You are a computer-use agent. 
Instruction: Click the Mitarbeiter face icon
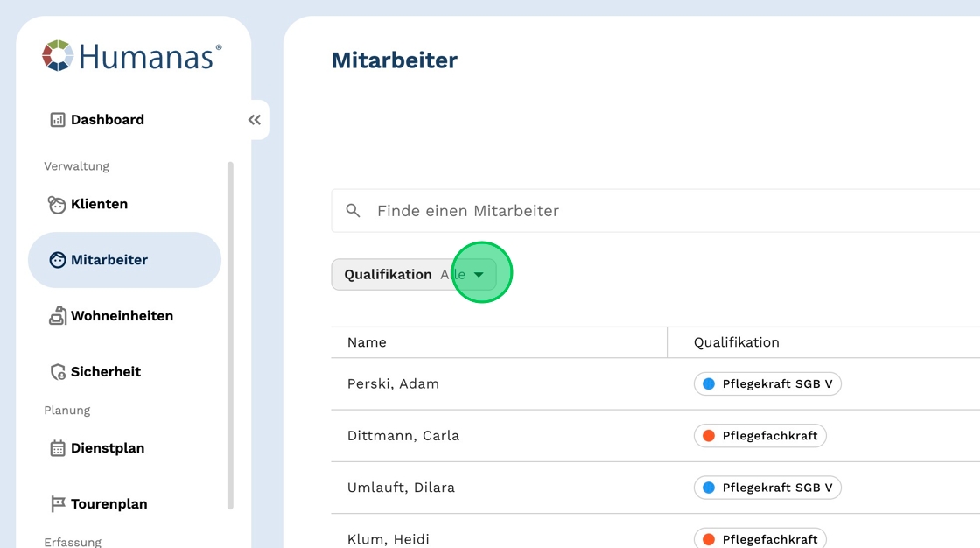tap(58, 260)
